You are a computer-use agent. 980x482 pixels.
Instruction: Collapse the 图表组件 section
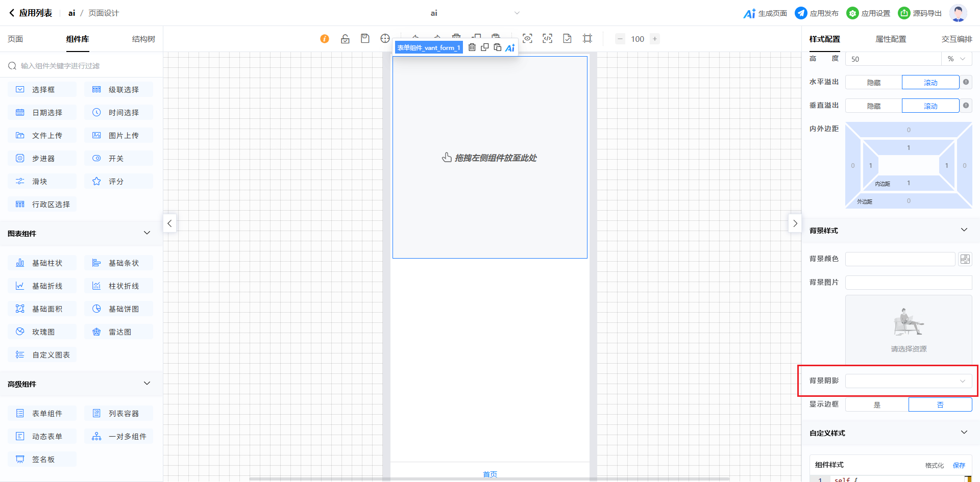(x=147, y=233)
